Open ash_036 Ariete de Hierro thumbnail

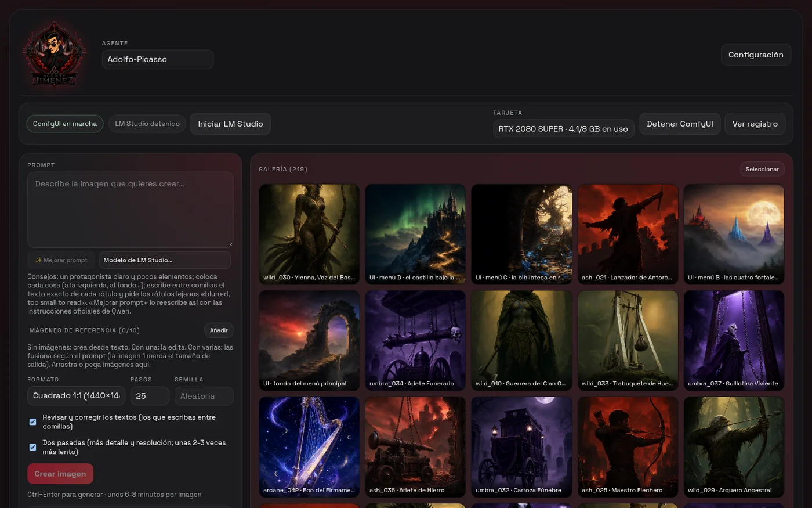(x=415, y=447)
